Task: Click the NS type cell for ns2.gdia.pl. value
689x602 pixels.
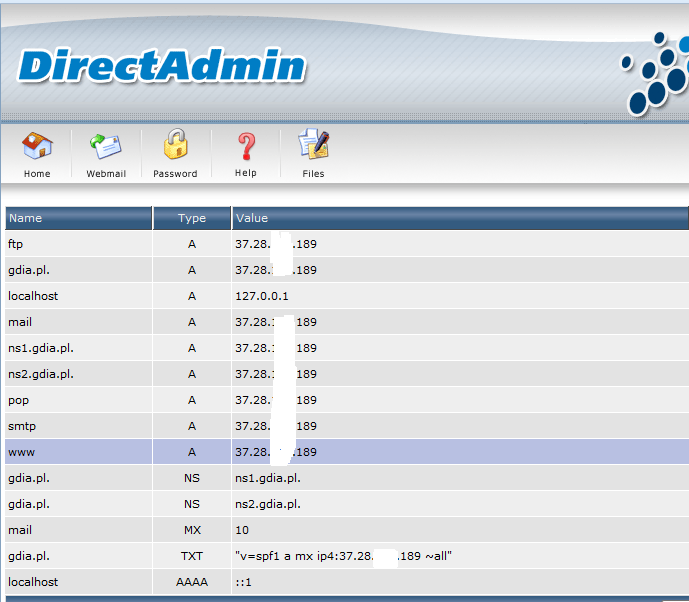Action: coord(192,504)
